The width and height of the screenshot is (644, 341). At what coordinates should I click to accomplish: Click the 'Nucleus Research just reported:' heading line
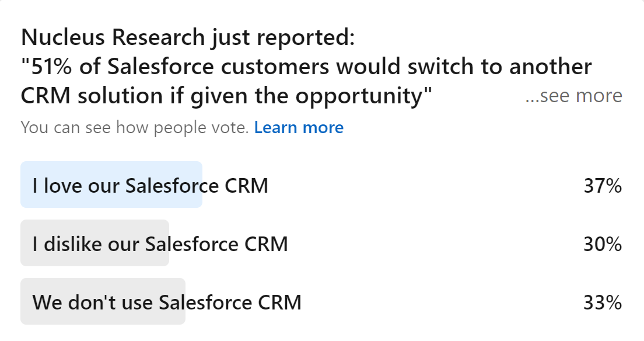click(x=188, y=37)
